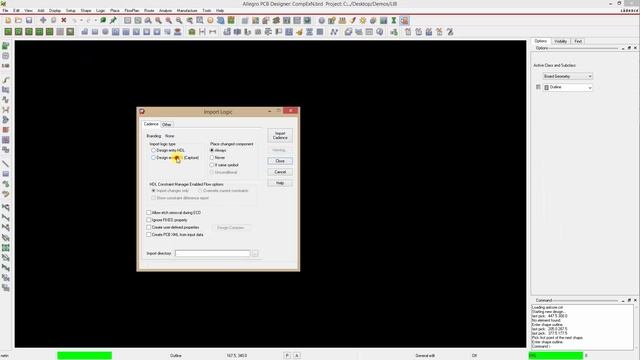The image size is (640, 360).
Task: Open the Setup menu
Action: (71, 10)
